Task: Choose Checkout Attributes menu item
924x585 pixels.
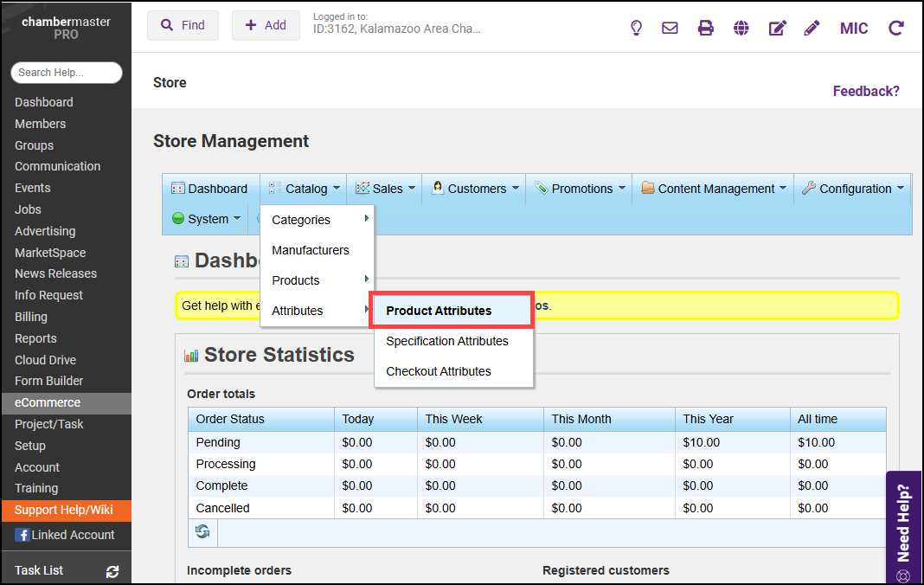Action: [x=439, y=371]
